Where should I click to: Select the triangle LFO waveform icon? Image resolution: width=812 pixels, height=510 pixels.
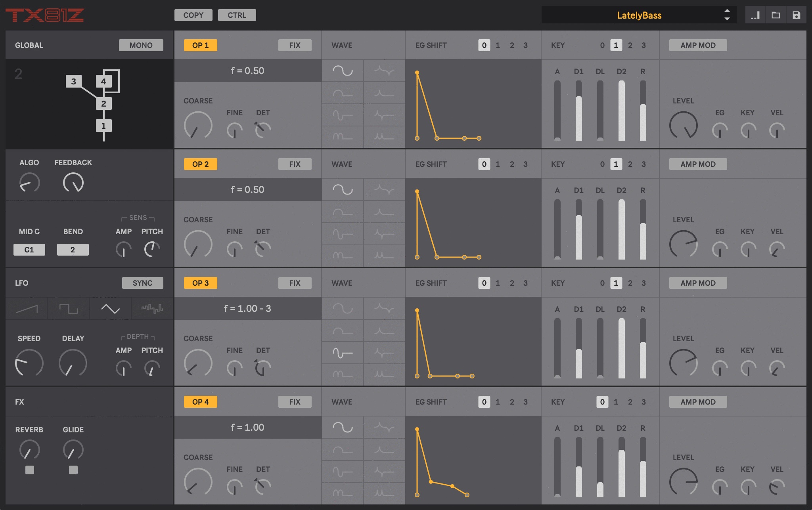tap(110, 308)
